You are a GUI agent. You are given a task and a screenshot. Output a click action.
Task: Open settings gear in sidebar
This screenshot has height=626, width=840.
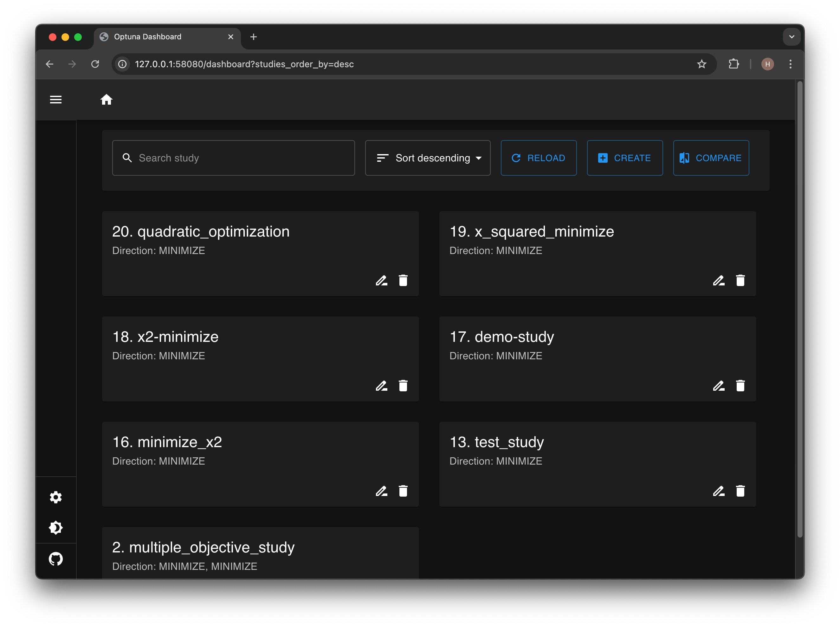pyautogui.click(x=56, y=497)
